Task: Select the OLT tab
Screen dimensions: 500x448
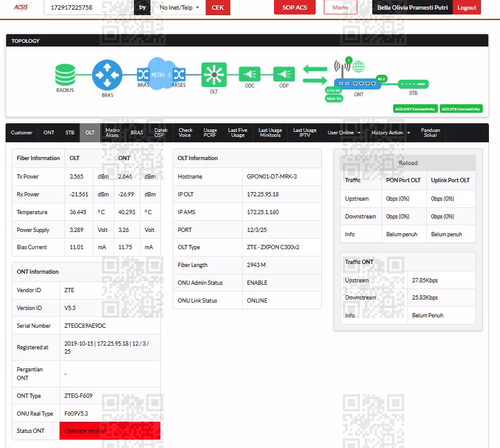Action: pyautogui.click(x=90, y=133)
